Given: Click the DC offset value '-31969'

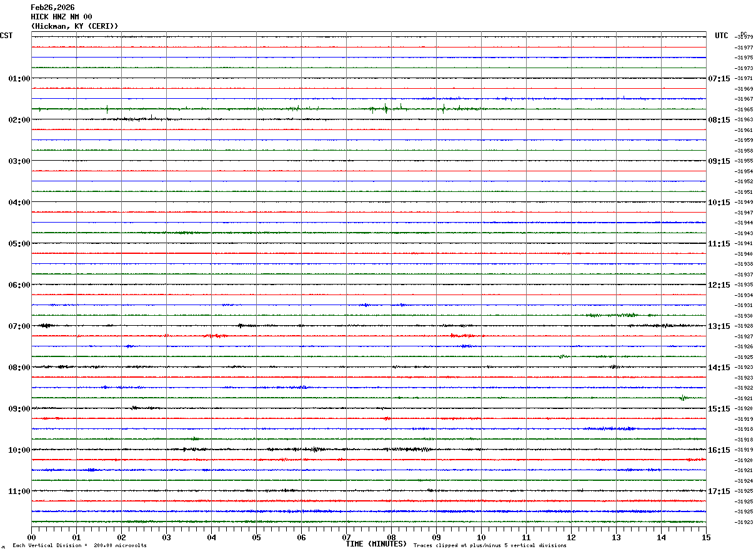Looking at the screenshot, I should click(744, 89).
